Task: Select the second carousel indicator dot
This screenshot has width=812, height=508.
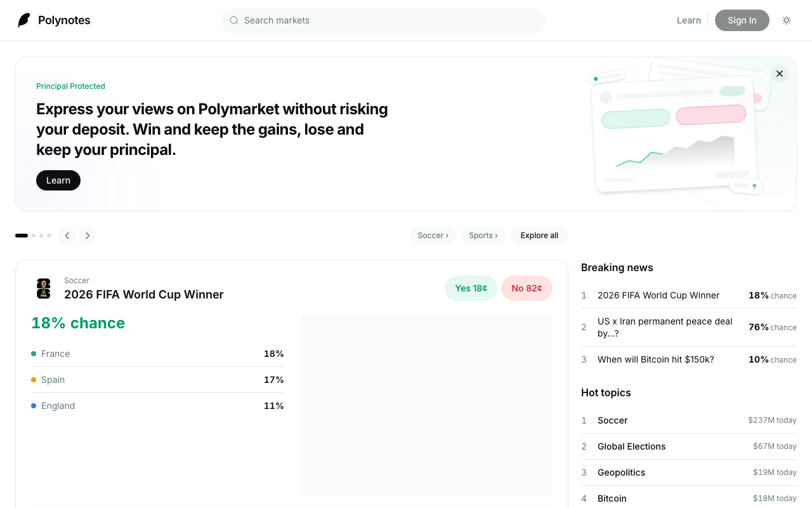Action: pos(34,236)
